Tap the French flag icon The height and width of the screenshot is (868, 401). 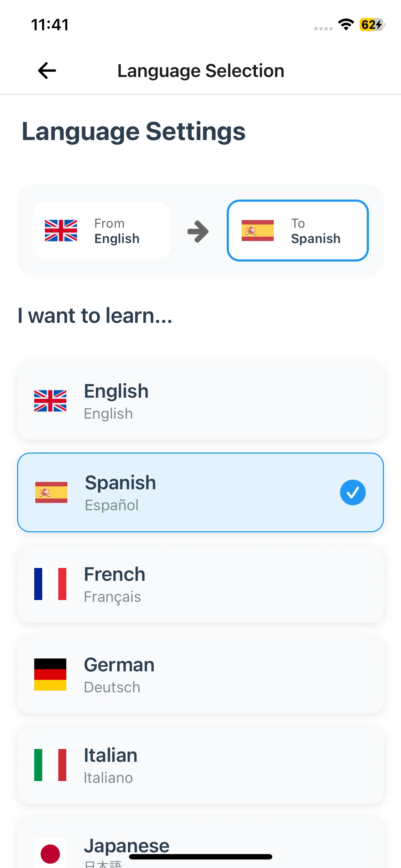pos(50,584)
